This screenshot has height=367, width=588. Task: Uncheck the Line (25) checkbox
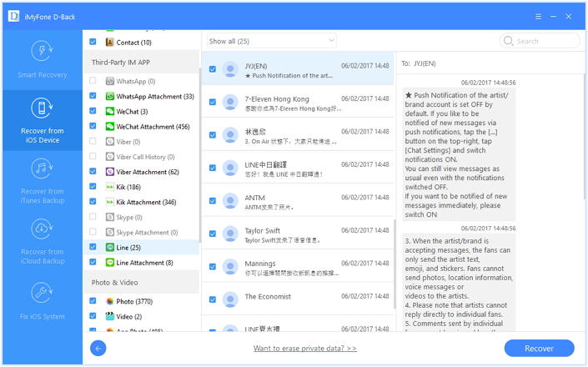click(x=93, y=247)
